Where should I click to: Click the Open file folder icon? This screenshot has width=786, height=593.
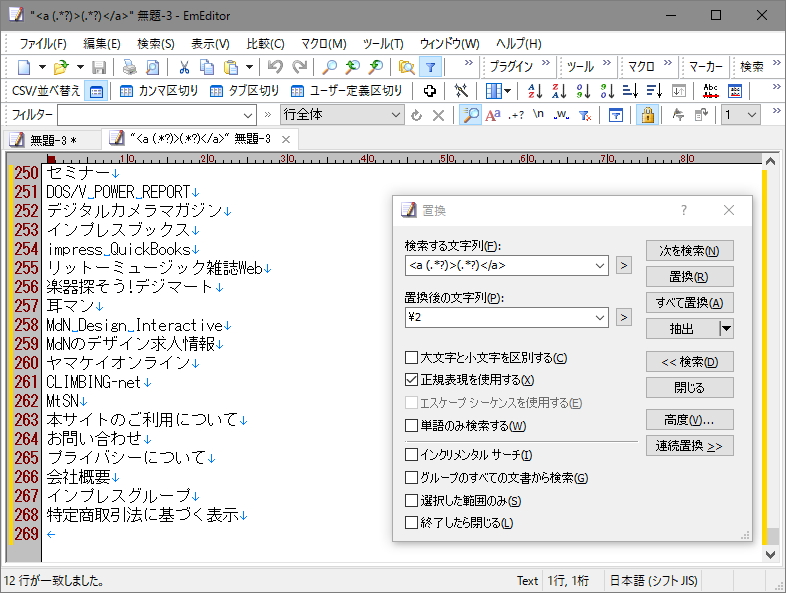tap(61, 67)
